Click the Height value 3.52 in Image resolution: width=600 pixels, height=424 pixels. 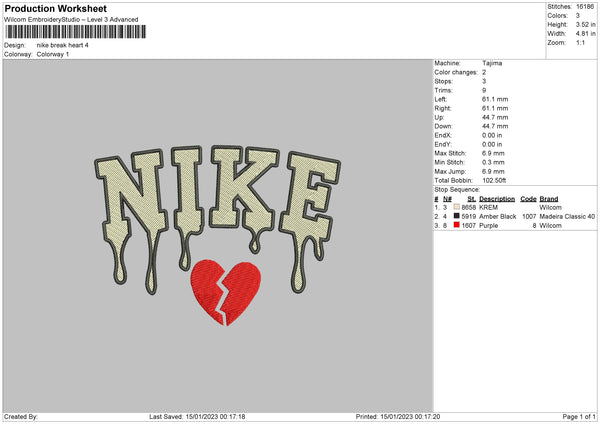tap(585, 24)
